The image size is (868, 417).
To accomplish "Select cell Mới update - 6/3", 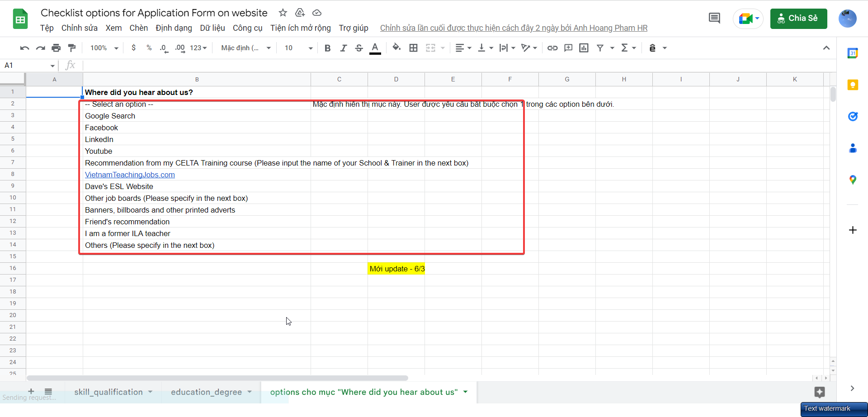I will click(396, 269).
